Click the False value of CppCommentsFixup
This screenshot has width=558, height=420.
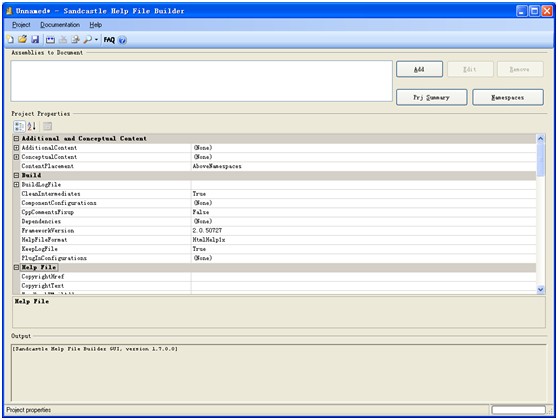click(x=201, y=212)
